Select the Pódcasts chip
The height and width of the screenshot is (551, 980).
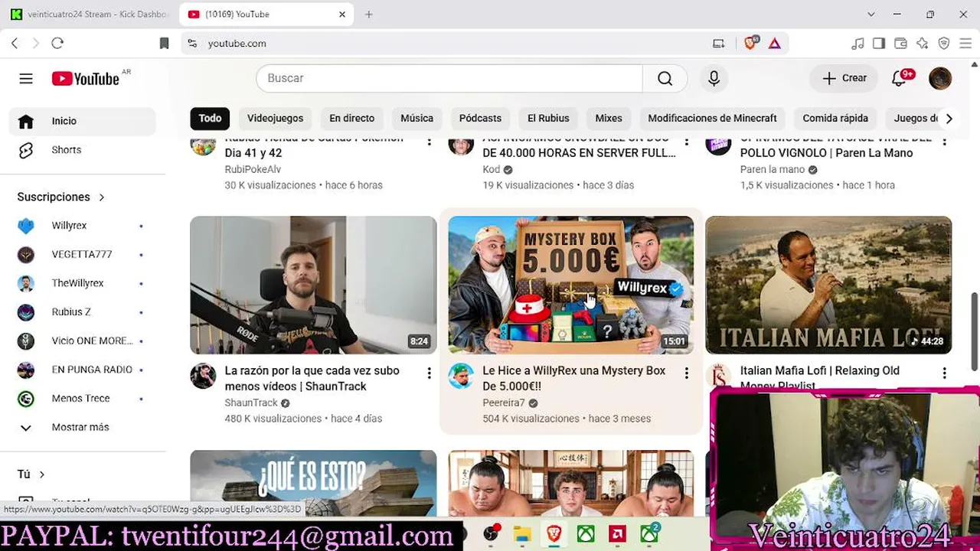coord(480,119)
